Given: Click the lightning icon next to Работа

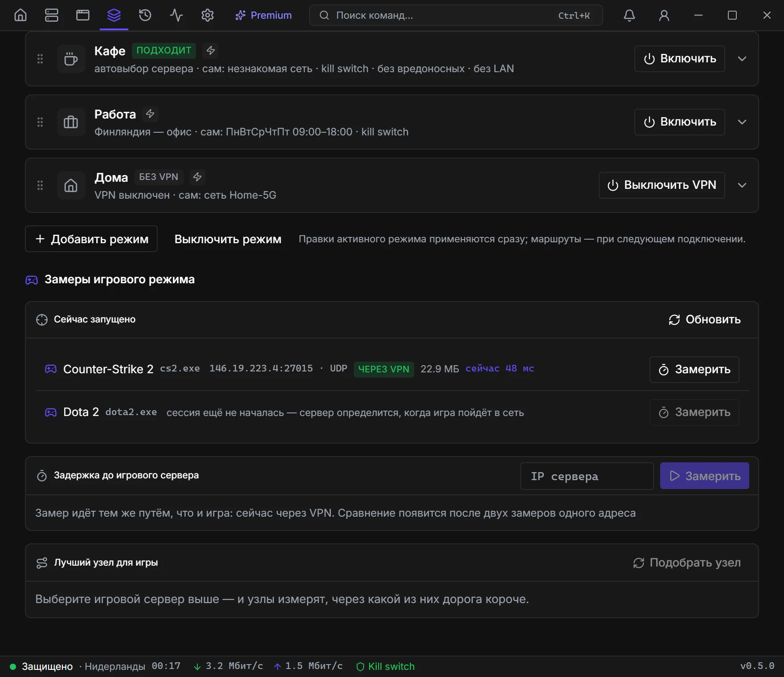Looking at the screenshot, I should [x=150, y=114].
